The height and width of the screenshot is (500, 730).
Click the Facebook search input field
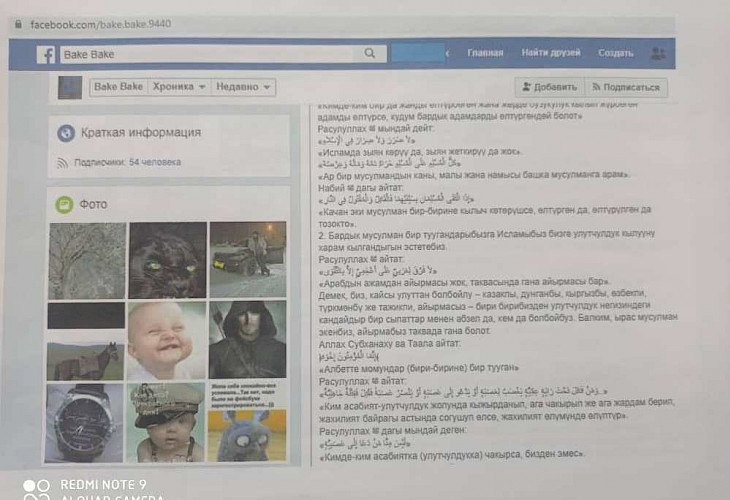point(210,55)
